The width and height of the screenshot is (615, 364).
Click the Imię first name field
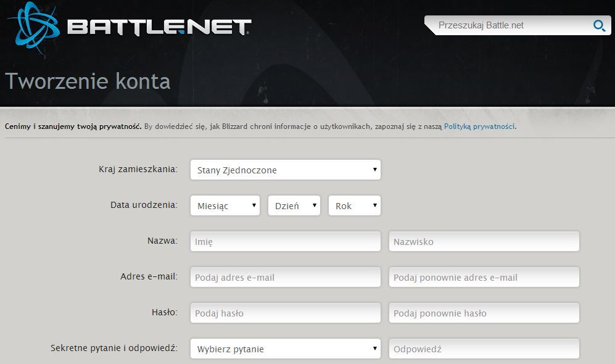285,241
